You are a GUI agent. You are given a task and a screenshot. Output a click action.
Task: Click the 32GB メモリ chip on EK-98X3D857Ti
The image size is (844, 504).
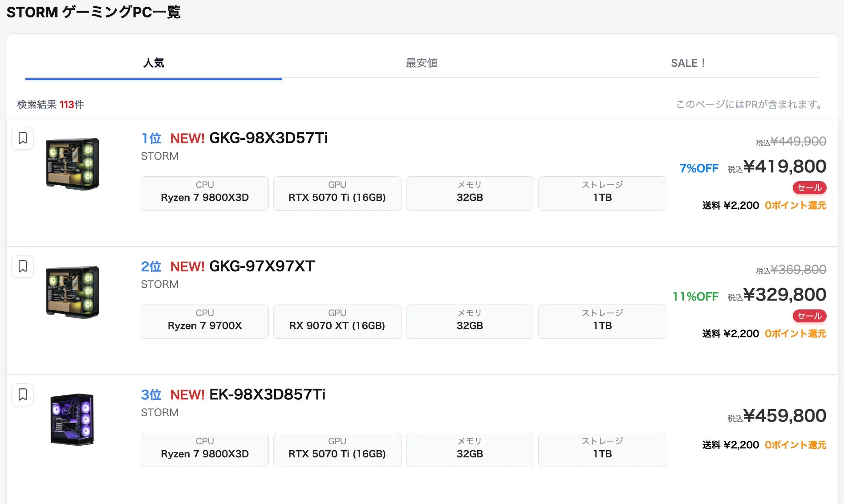[x=469, y=454]
